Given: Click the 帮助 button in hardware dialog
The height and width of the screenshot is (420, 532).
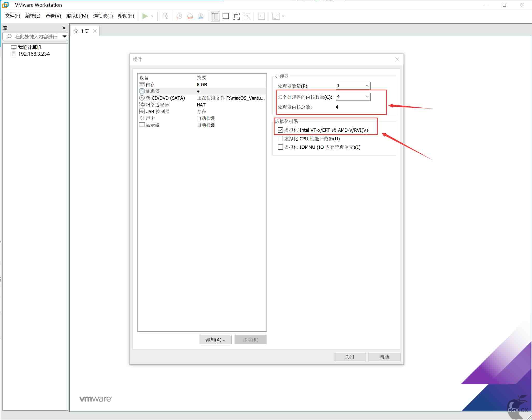Looking at the screenshot, I should pyautogui.click(x=384, y=357).
